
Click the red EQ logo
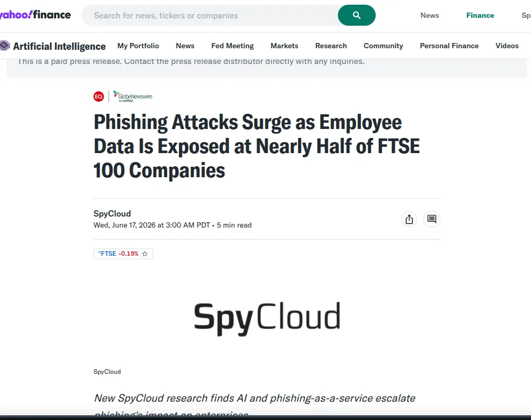(x=99, y=96)
